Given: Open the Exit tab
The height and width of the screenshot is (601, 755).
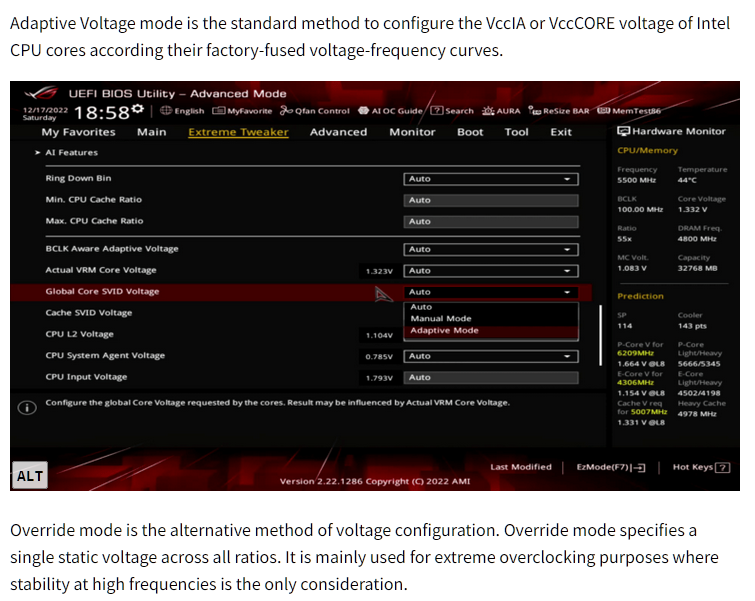Looking at the screenshot, I should pos(561,132).
